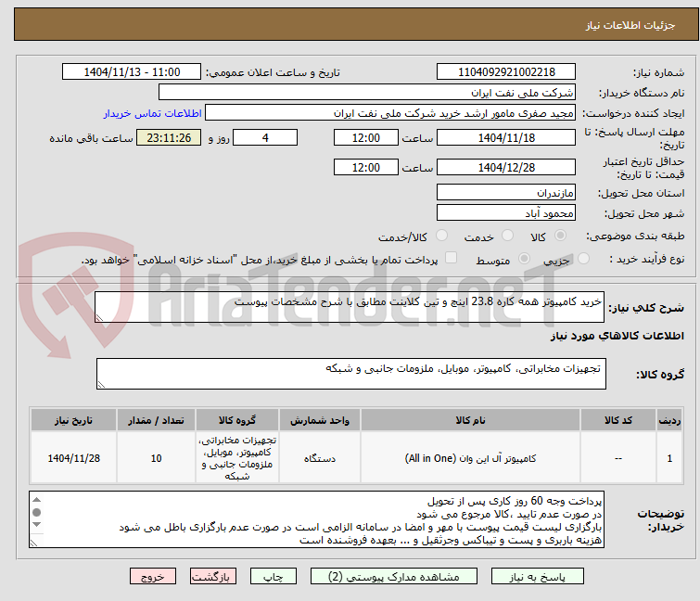
Task: Click the گروه کالا text area
Action: click(350, 374)
